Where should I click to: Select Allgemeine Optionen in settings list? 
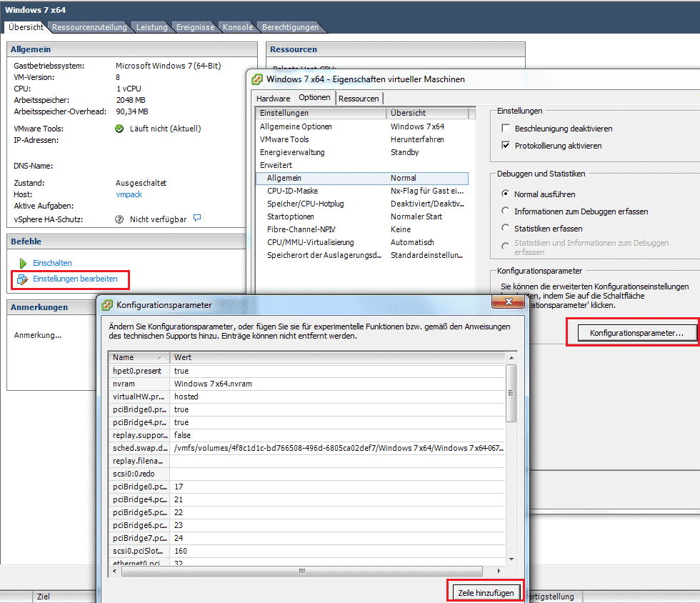coord(362,126)
